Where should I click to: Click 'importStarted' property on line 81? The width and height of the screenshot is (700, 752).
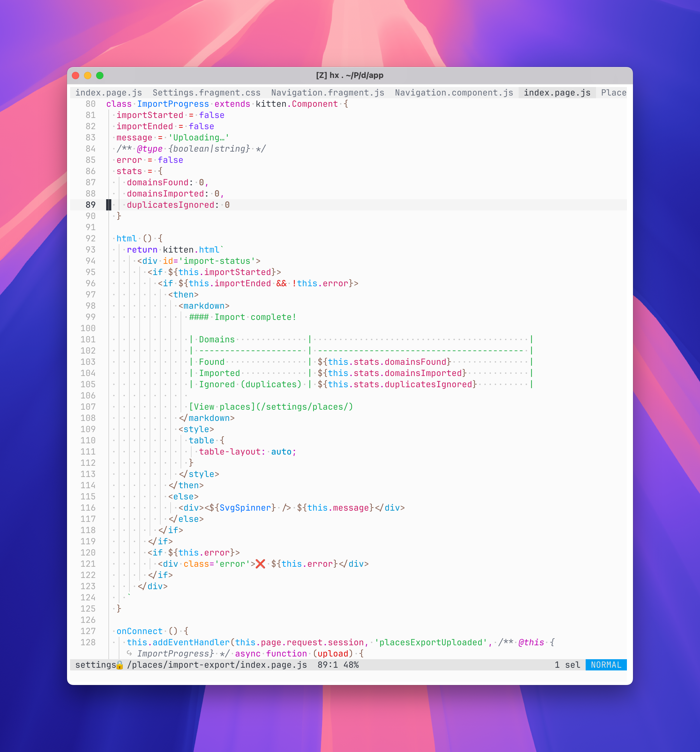click(150, 115)
